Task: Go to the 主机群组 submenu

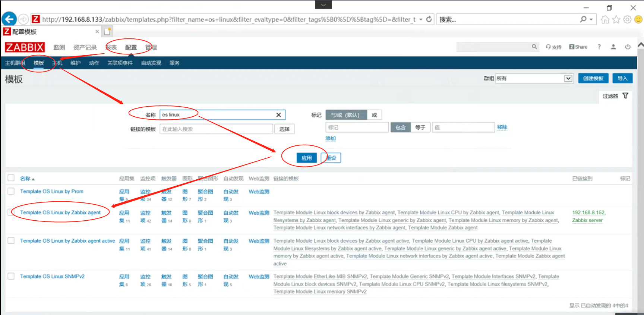Action: pyautogui.click(x=15, y=63)
